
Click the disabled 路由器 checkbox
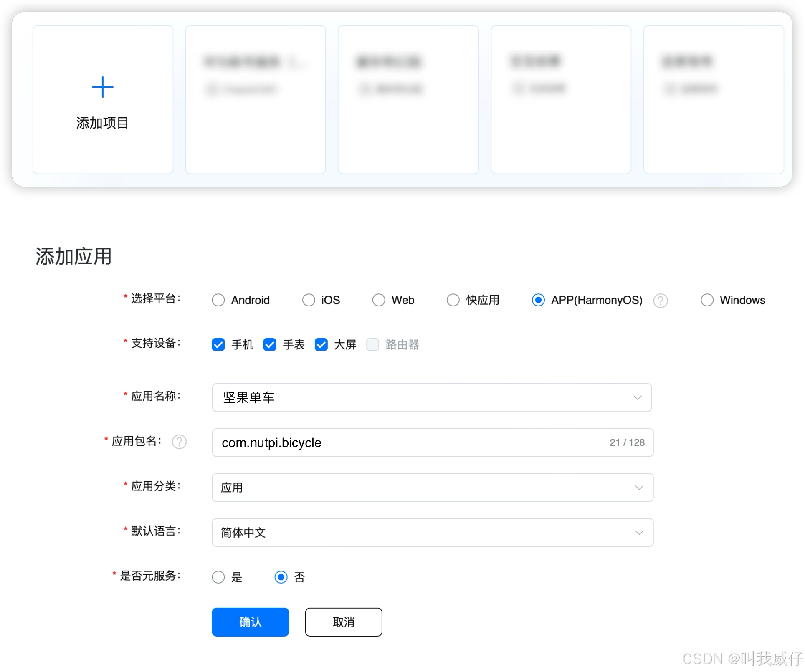point(372,345)
